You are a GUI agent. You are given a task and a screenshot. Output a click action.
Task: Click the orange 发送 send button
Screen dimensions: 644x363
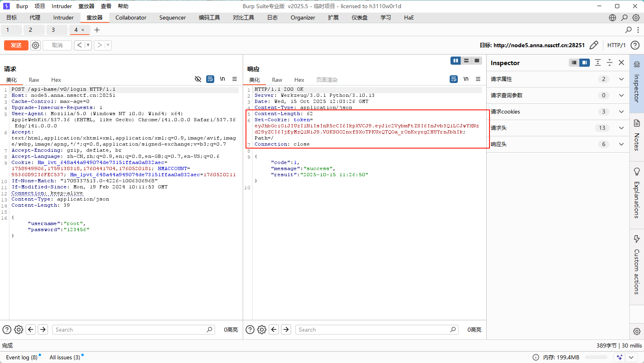point(16,45)
